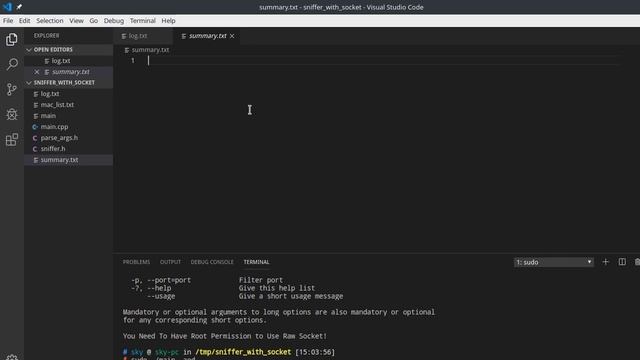This screenshot has height=360, width=640.
Task: Open the Extensions view icon
Action: click(x=12, y=140)
